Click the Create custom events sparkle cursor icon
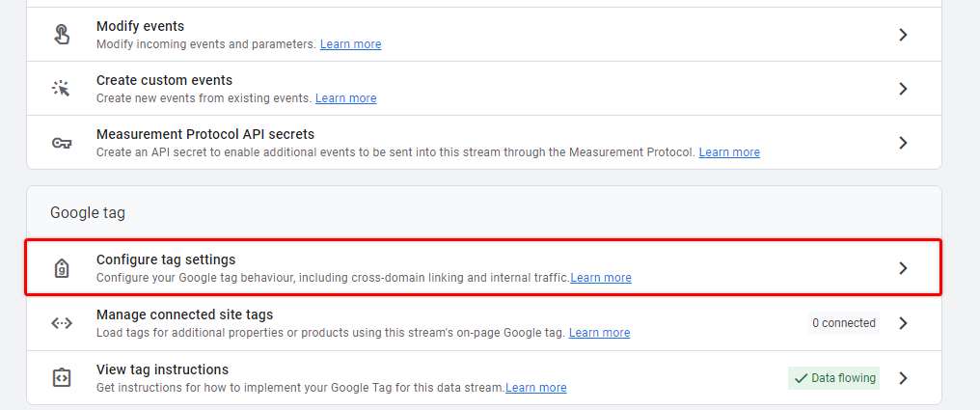This screenshot has width=980, height=410. (62, 88)
